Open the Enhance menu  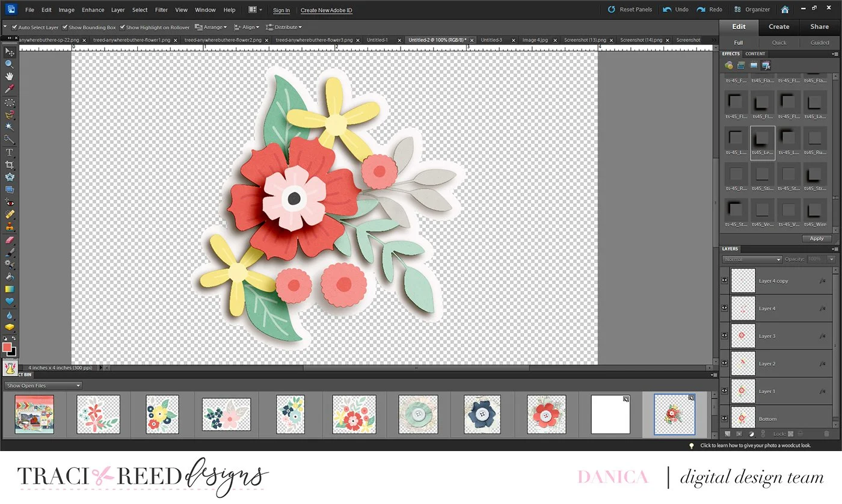point(93,10)
